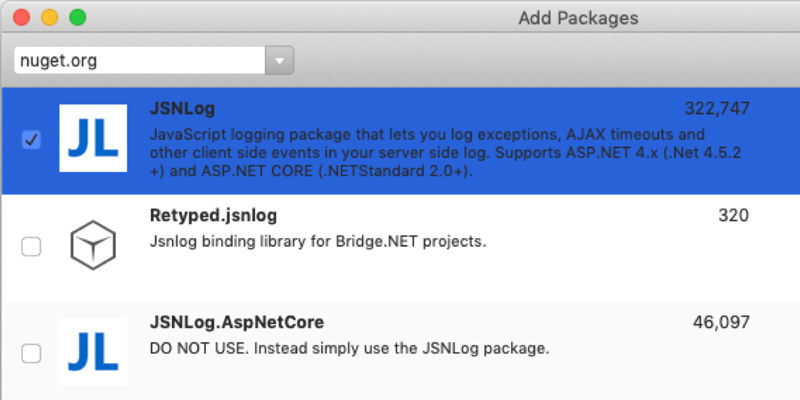Screen dimensions: 800x400
Task: Select the Retyped.jsnlog package title
Action: [213, 216]
